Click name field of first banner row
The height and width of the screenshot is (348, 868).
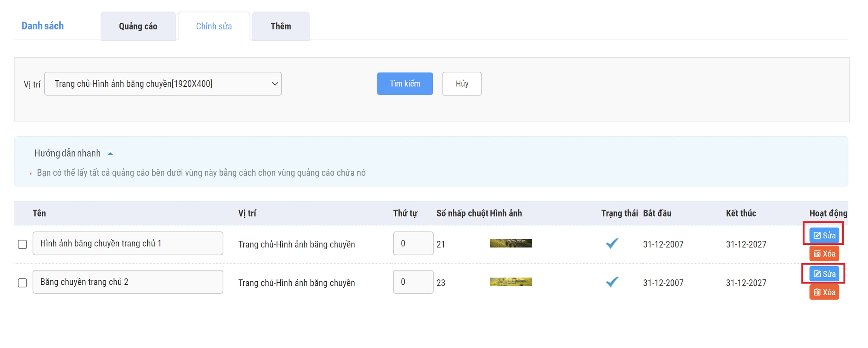(128, 243)
